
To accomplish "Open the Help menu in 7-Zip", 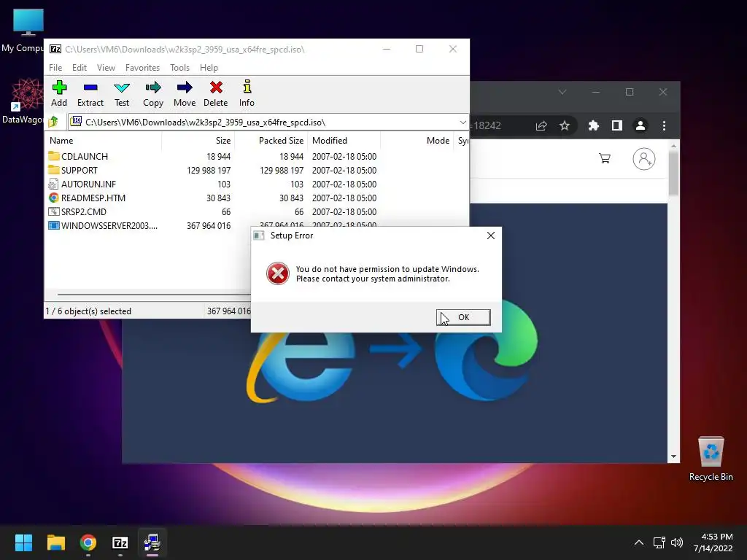I will click(209, 68).
